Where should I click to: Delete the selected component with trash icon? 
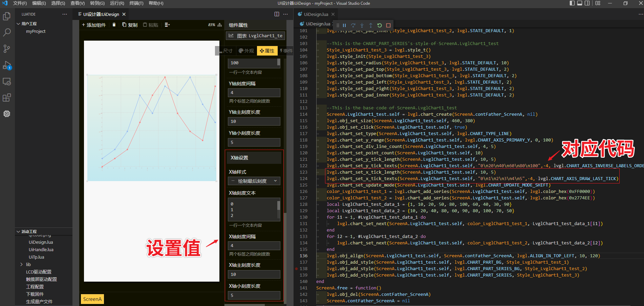114,25
